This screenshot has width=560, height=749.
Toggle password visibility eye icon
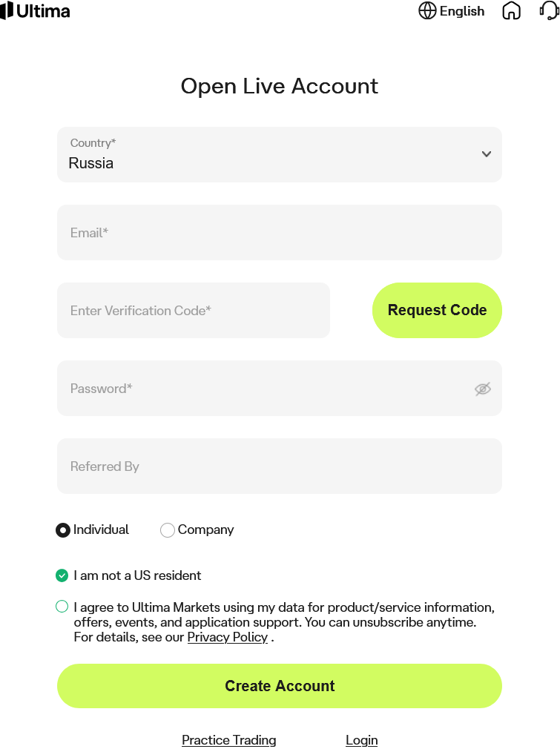483,389
